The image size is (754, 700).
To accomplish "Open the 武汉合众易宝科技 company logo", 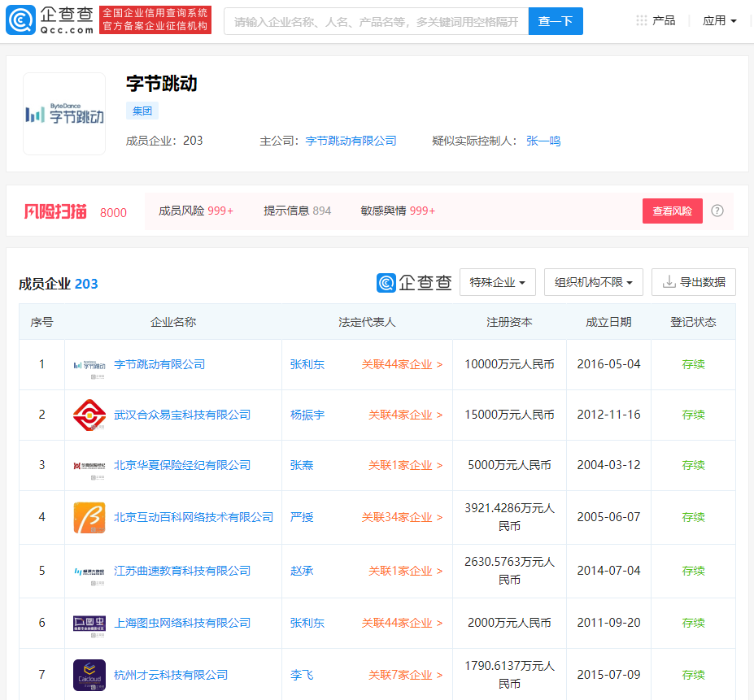I will pos(89,415).
